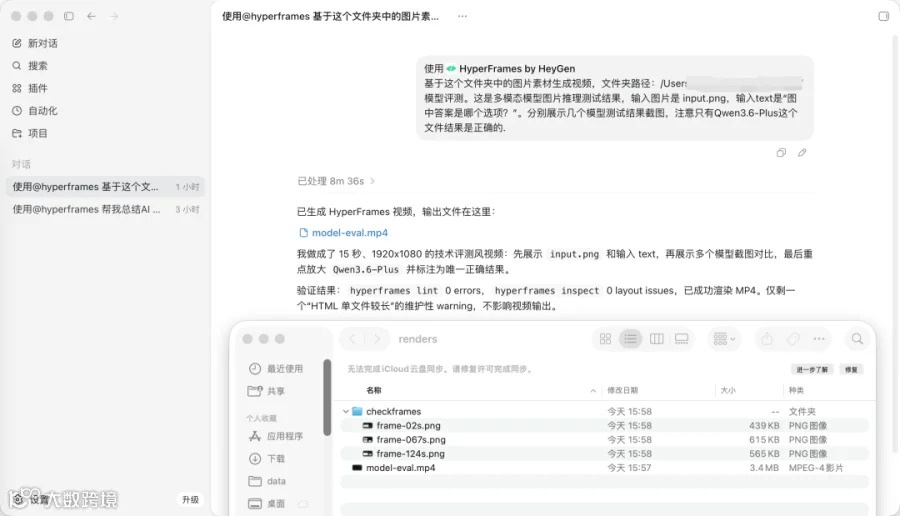Image resolution: width=900 pixels, height=516 pixels.
Task: Click 进一步了解 in iCloud notice
Action: click(x=812, y=370)
